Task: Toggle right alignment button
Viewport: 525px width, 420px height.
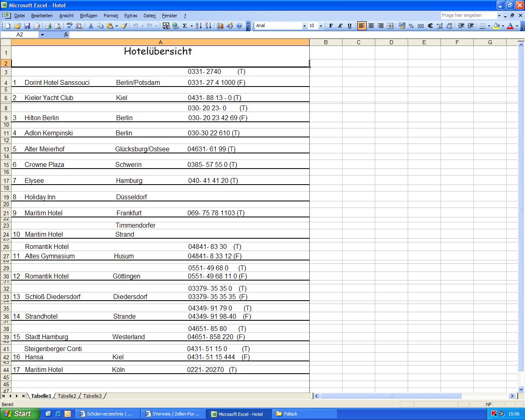Action: click(381, 26)
